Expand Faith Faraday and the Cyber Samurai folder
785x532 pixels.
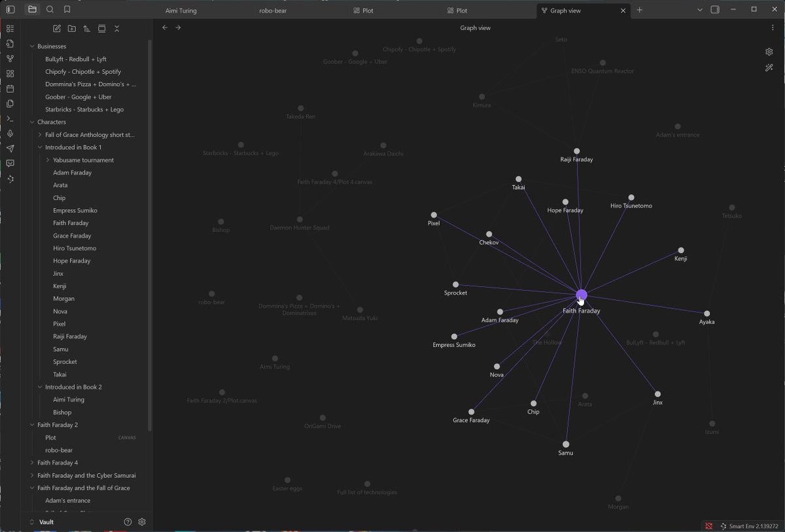[x=31, y=475]
